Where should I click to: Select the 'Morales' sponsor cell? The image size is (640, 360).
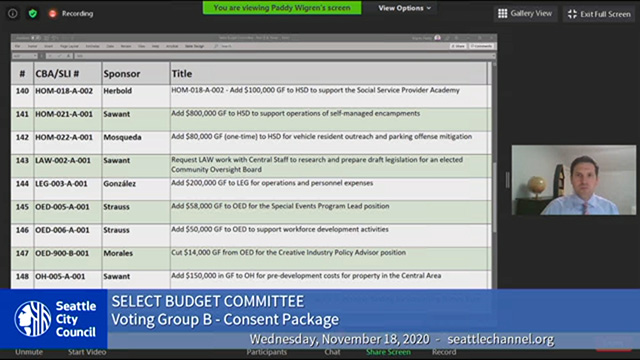[136, 259]
